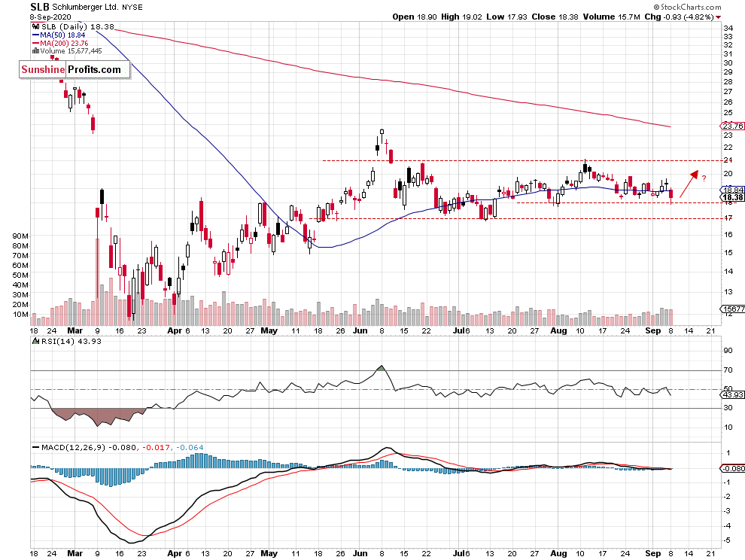The width and height of the screenshot is (745, 560).
Task: Click the candlestick icon beside SLB (Daily)
Action: pos(35,27)
